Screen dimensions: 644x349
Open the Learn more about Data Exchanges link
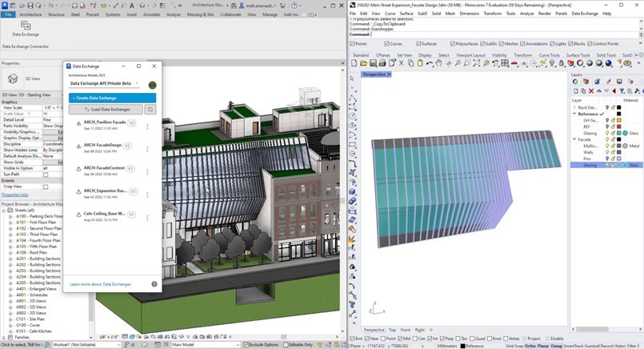click(100, 284)
